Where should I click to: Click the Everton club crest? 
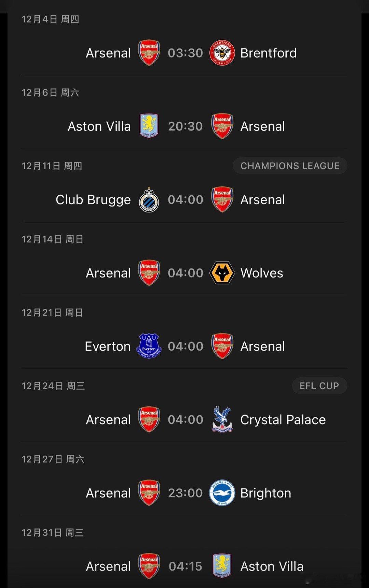point(149,346)
